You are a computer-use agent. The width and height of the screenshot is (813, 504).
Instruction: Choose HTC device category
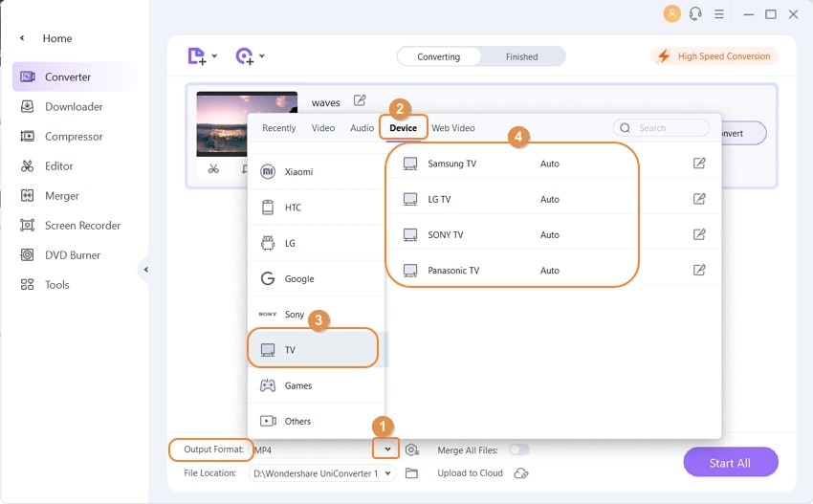(317, 208)
